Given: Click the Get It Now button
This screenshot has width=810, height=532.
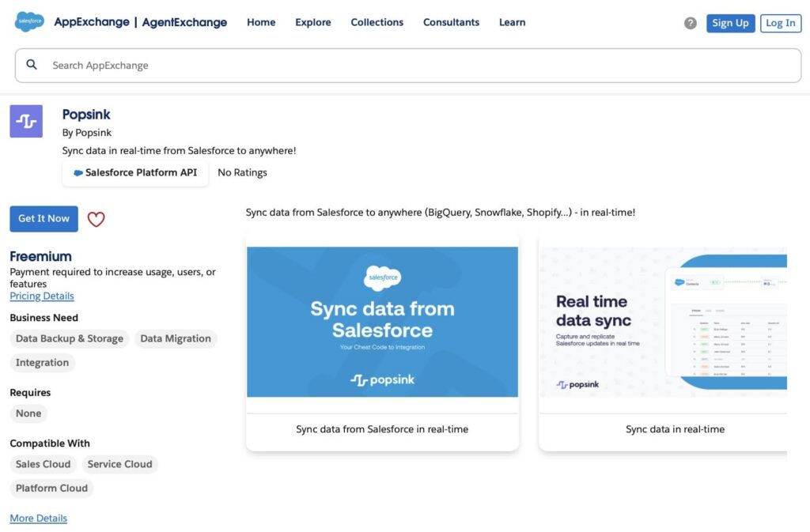Looking at the screenshot, I should (44, 219).
